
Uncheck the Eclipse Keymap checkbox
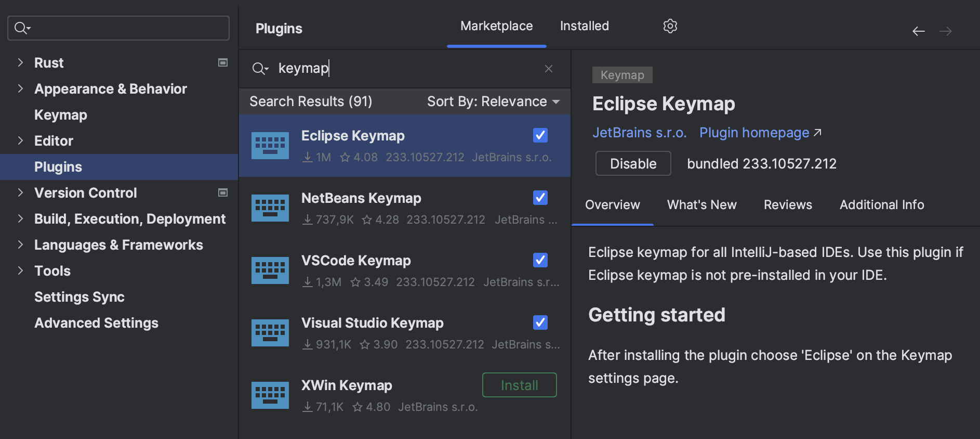click(x=540, y=135)
